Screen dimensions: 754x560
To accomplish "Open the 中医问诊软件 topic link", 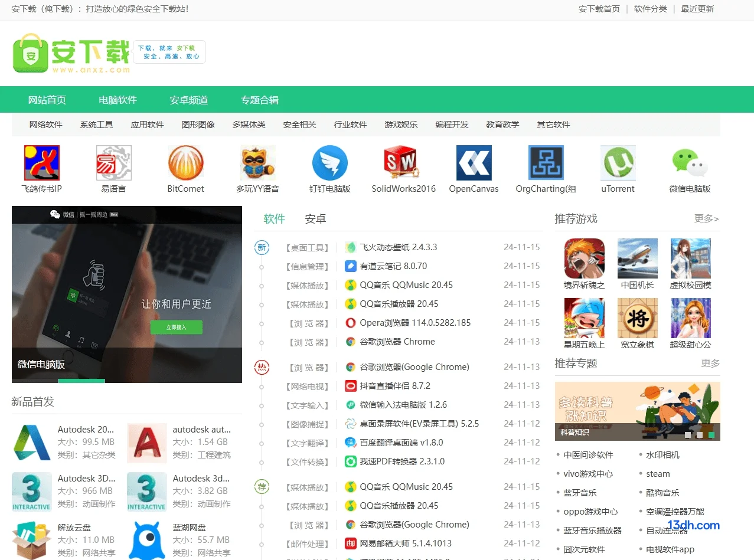I will (x=588, y=455).
